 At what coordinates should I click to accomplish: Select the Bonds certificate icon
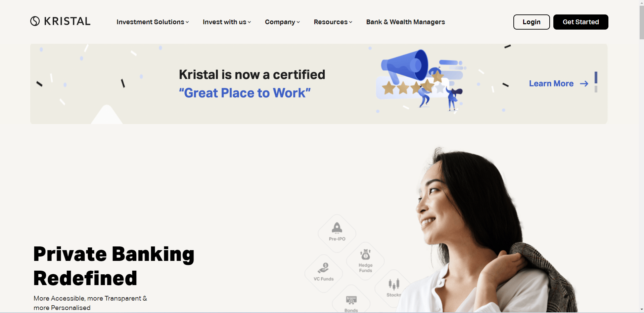pos(351,300)
